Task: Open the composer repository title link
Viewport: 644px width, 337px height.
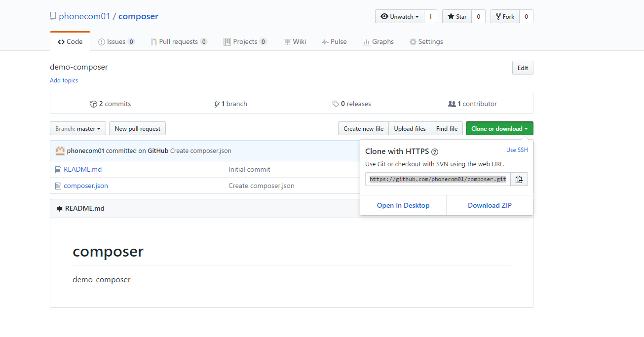Action: 138,16
